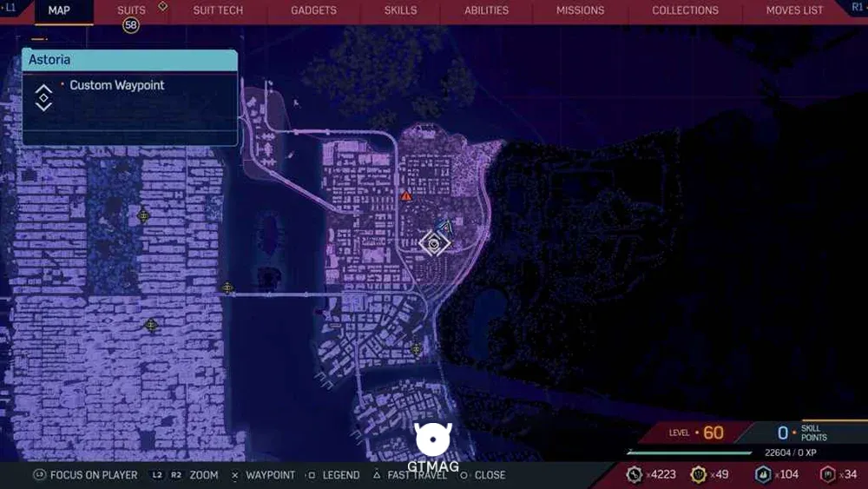Switch to the SUITS tab
The image size is (868, 489).
click(x=131, y=10)
